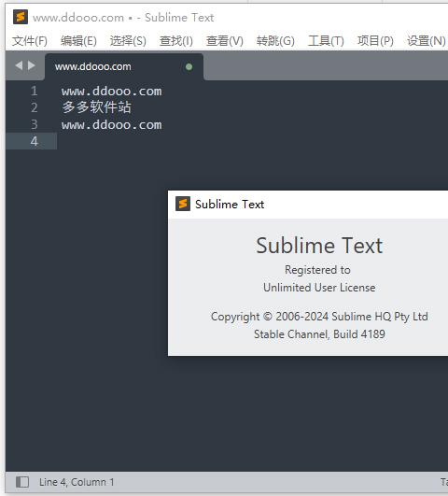Open the 查找(I) menu
This screenshot has width=448, height=496.
[176, 41]
